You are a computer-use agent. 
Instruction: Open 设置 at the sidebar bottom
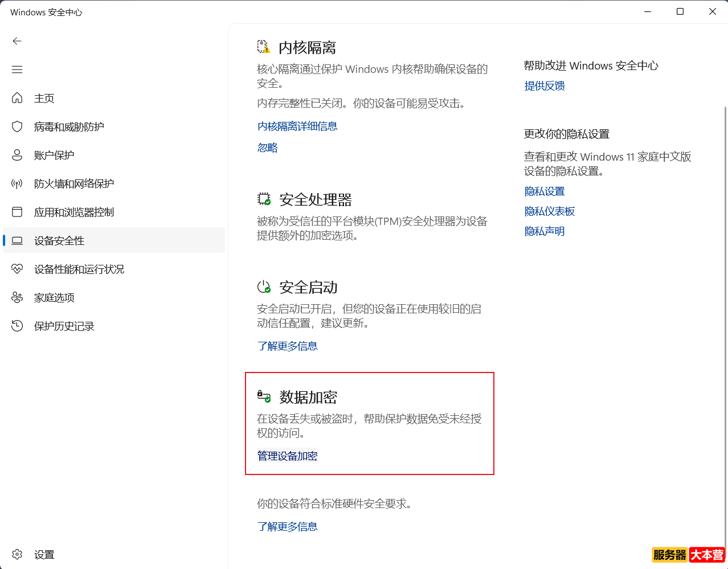[x=114, y=554]
